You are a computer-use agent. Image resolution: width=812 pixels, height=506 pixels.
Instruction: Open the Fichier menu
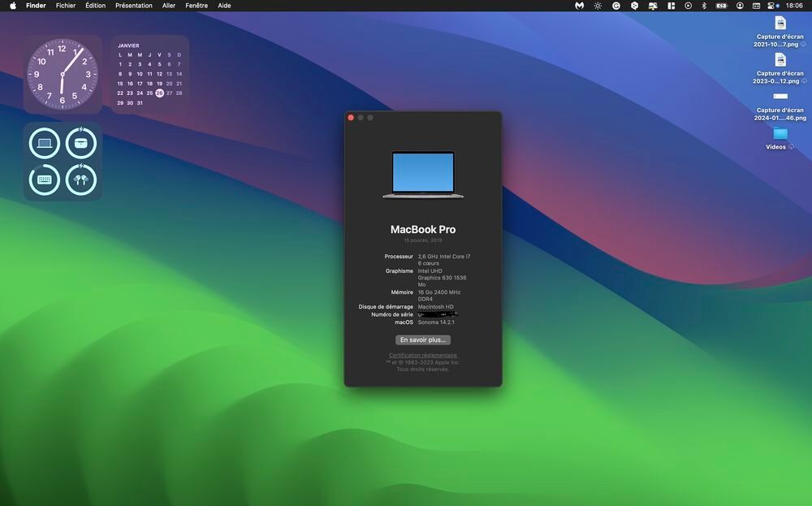pos(66,6)
